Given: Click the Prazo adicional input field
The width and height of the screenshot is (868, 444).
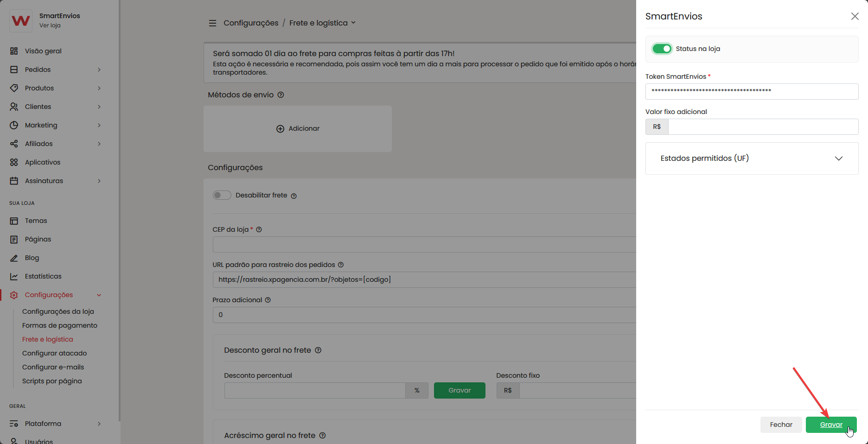Looking at the screenshot, I should 424,315.
